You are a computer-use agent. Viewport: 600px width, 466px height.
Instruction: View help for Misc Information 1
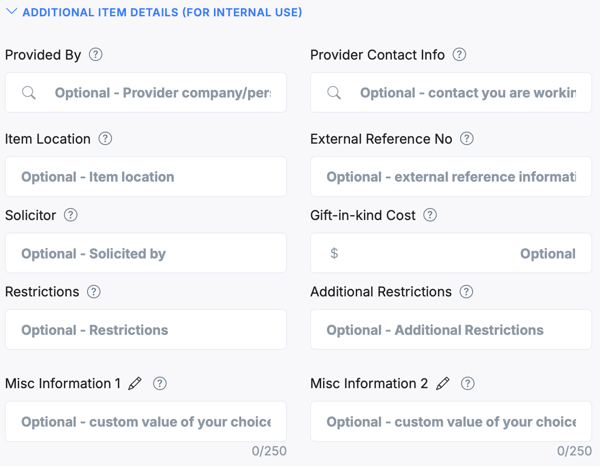click(160, 383)
